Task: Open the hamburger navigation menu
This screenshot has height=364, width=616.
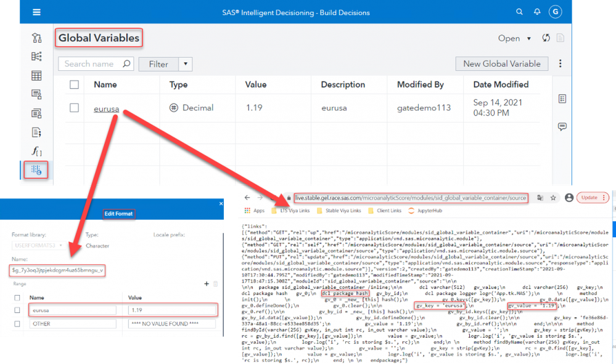Action: pos(36,12)
